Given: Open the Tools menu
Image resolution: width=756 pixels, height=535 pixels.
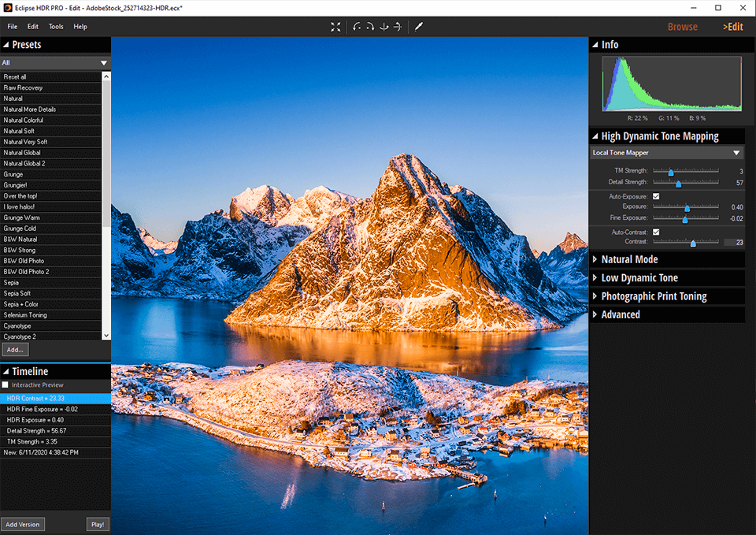Looking at the screenshot, I should point(55,26).
